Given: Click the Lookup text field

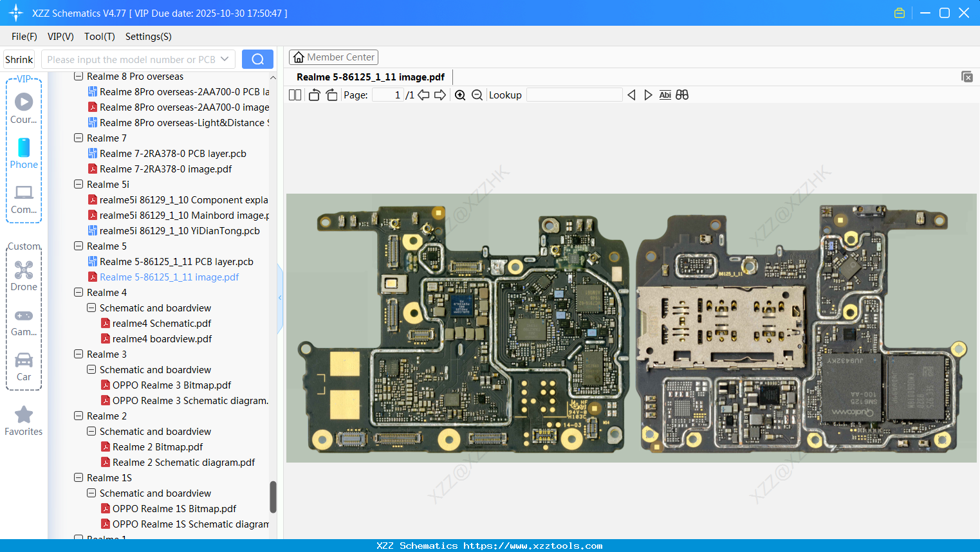Looking at the screenshot, I should click(574, 95).
